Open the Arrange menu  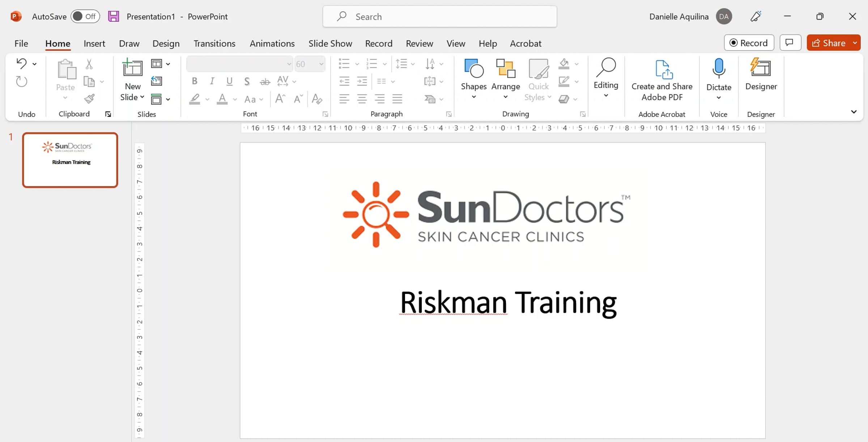click(x=506, y=79)
